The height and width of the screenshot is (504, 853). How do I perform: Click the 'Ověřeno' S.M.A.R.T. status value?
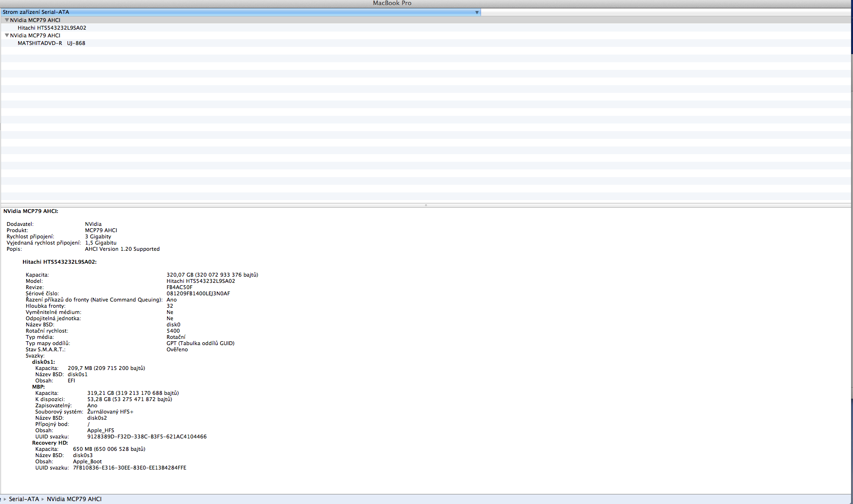[x=177, y=349]
